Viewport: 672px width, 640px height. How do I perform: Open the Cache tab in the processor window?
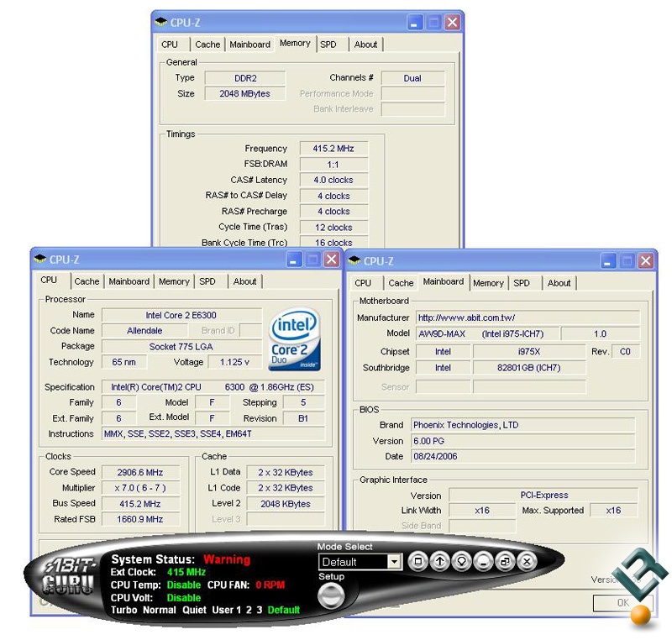[87, 281]
